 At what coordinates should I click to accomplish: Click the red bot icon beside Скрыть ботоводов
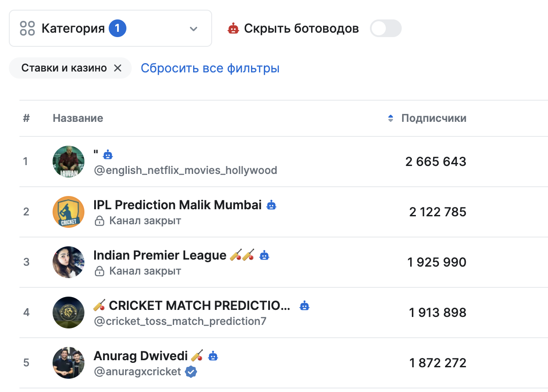coord(233,29)
